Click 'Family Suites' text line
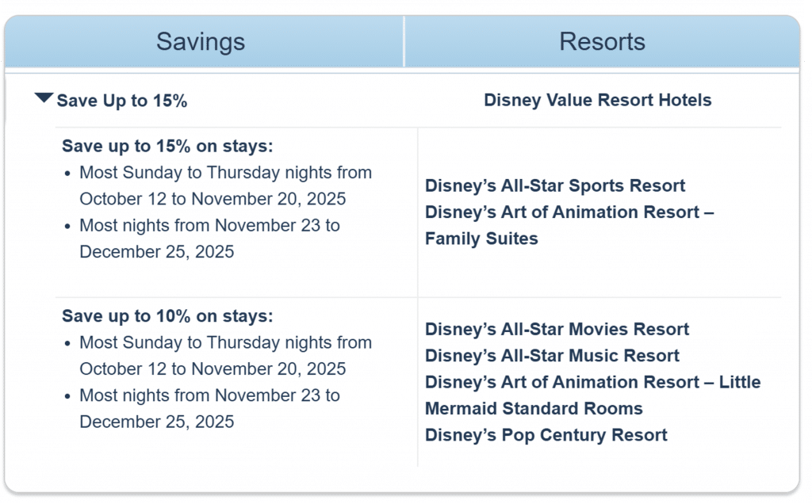812x504 pixels. click(481, 239)
